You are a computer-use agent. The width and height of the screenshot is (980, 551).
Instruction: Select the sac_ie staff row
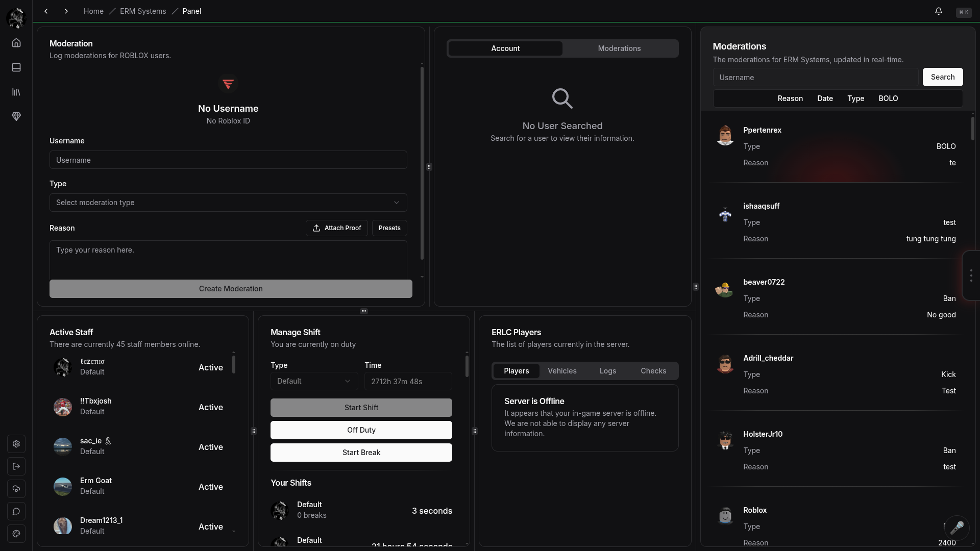(x=138, y=446)
